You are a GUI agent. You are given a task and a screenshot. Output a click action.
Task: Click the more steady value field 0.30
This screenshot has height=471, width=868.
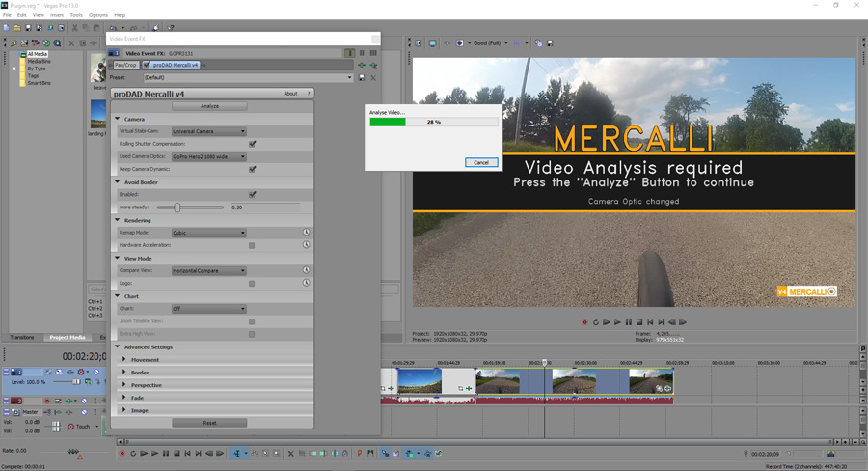pos(265,208)
